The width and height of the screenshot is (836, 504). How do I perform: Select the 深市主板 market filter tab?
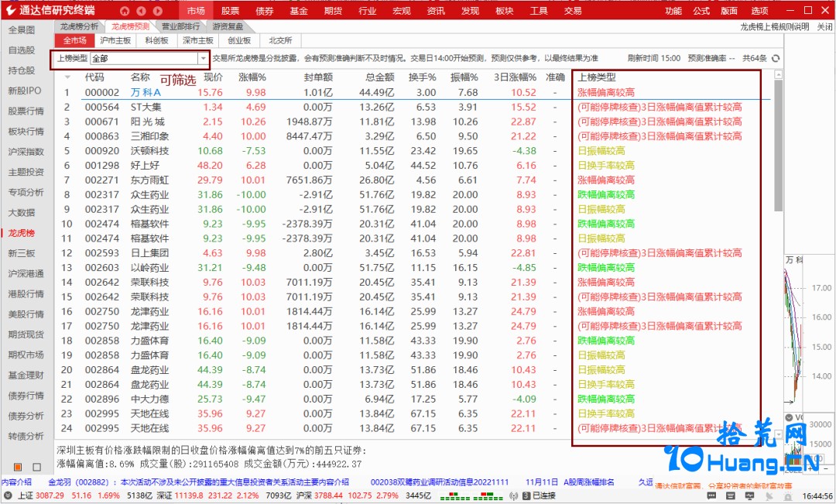[198, 40]
